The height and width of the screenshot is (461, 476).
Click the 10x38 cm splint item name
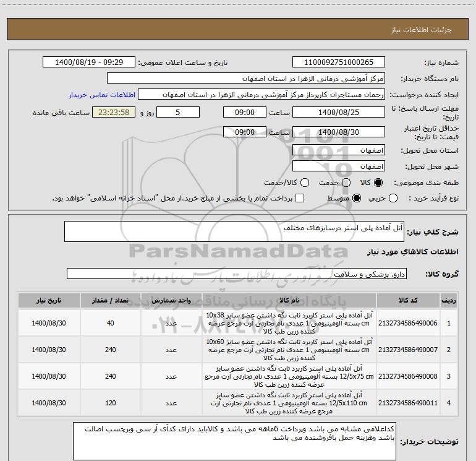[289, 323]
